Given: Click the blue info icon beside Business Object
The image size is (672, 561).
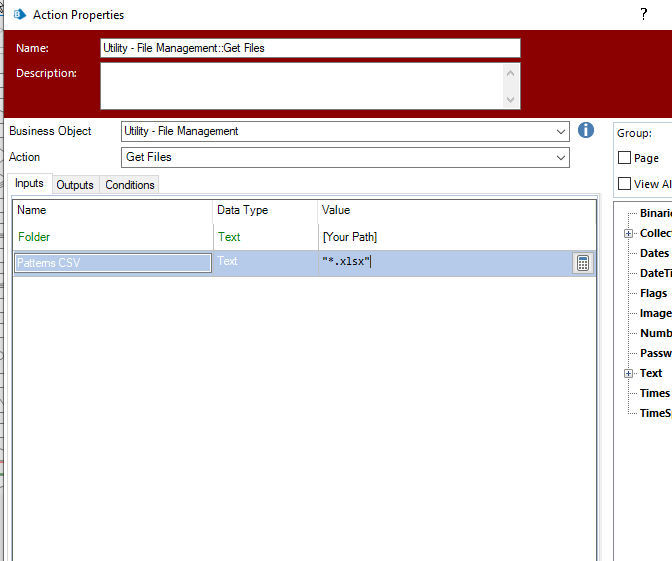Looking at the screenshot, I should 586,131.
